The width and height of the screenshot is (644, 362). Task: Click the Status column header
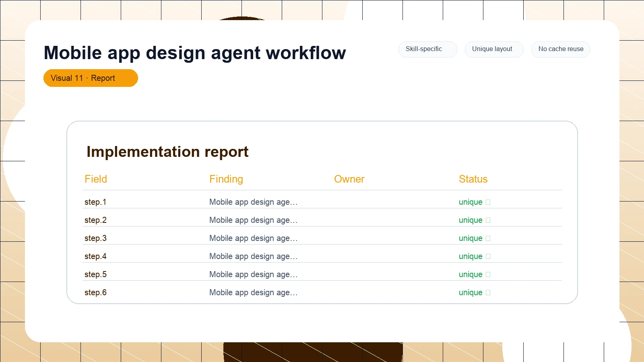pos(473,179)
